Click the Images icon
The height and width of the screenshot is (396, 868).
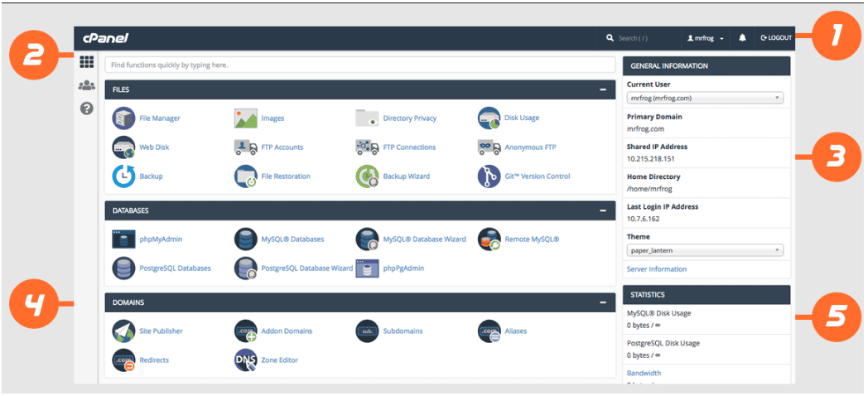[246, 118]
